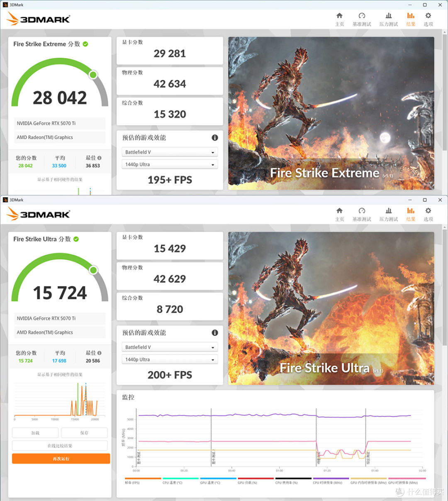Maximize the Fire Strike Ultra 3DMark window
Image resolution: width=448 pixels, height=501 pixels.
pyautogui.click(x=425, y=200)
